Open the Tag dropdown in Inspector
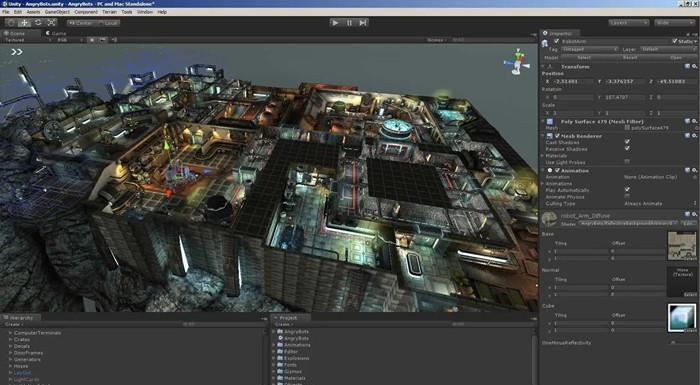This screenshot has height=385, width=700. coord(589,49)
